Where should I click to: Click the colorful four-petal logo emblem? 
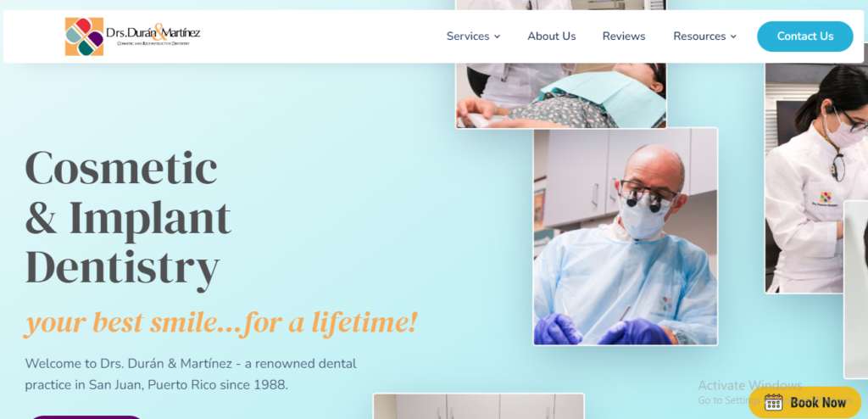[x=84, y=36]
